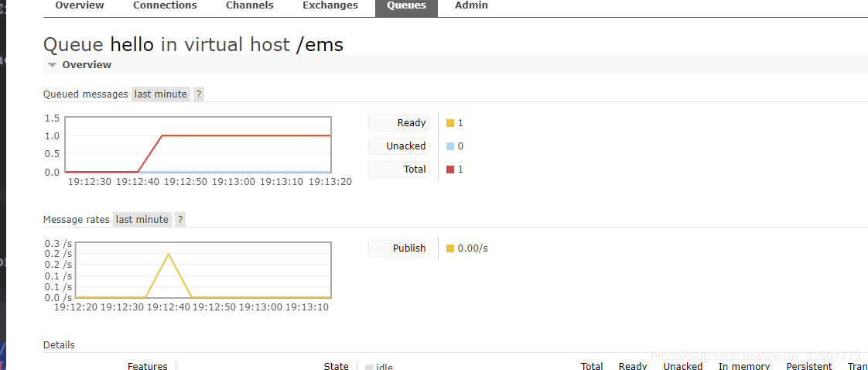
Task: Go to the Channels tab
Action: [250, 5]
